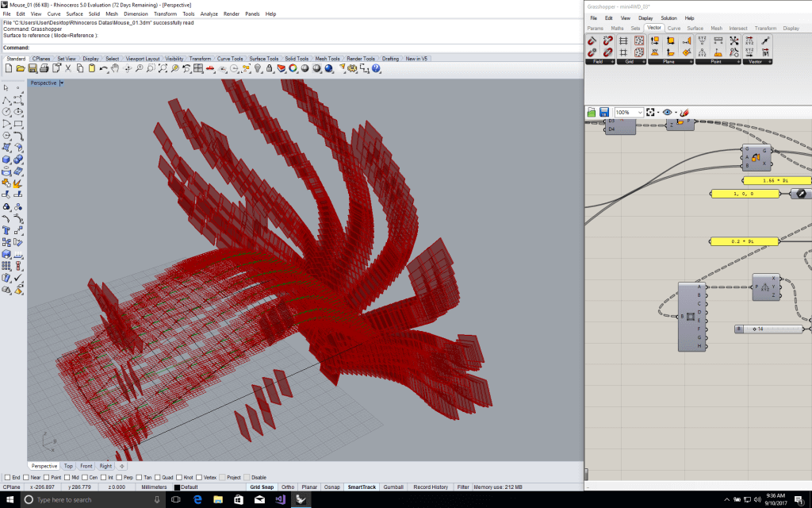This screenshot has height=508, width=812.
Task: Click the four-viewport layout icon
Action: point(198,68)
